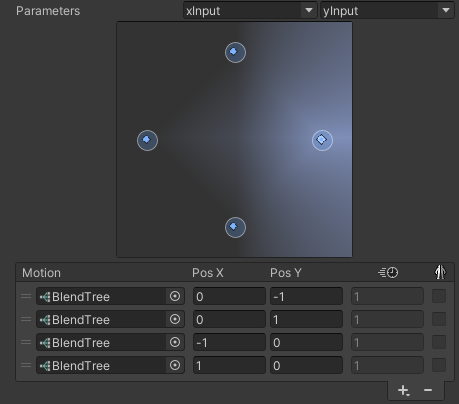Open object picker for the Pos X -1 row
This screenshot has width=459, height=404.
point(175,342)
